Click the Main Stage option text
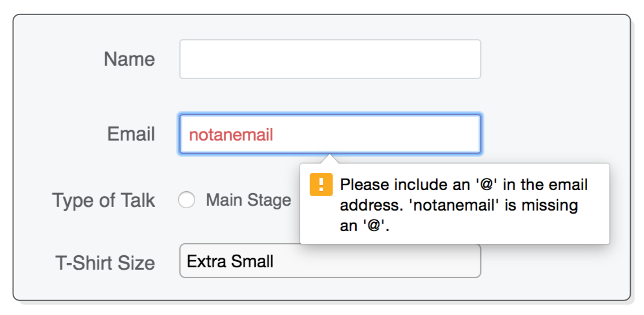 248,200
